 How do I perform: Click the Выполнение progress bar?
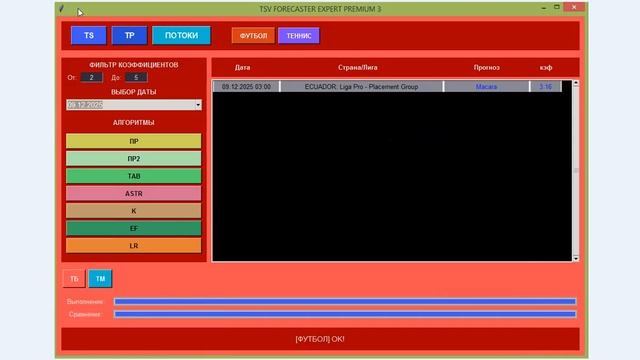345,302
